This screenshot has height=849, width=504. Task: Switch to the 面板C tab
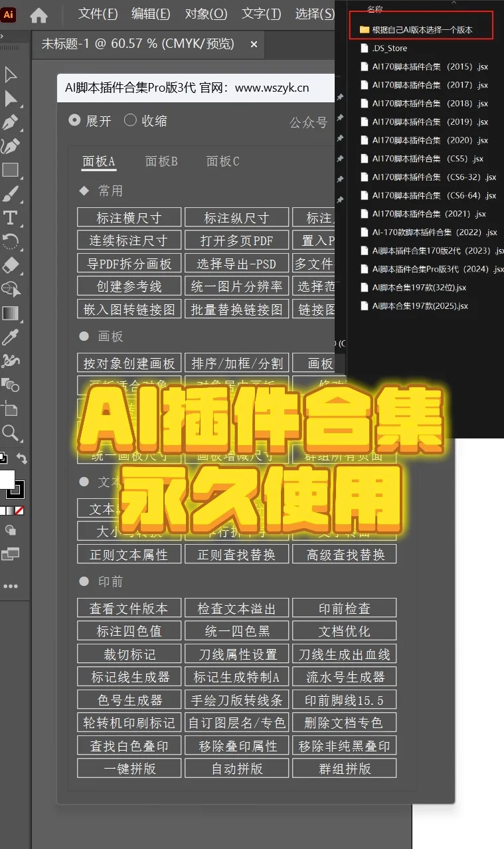(223, 161)
